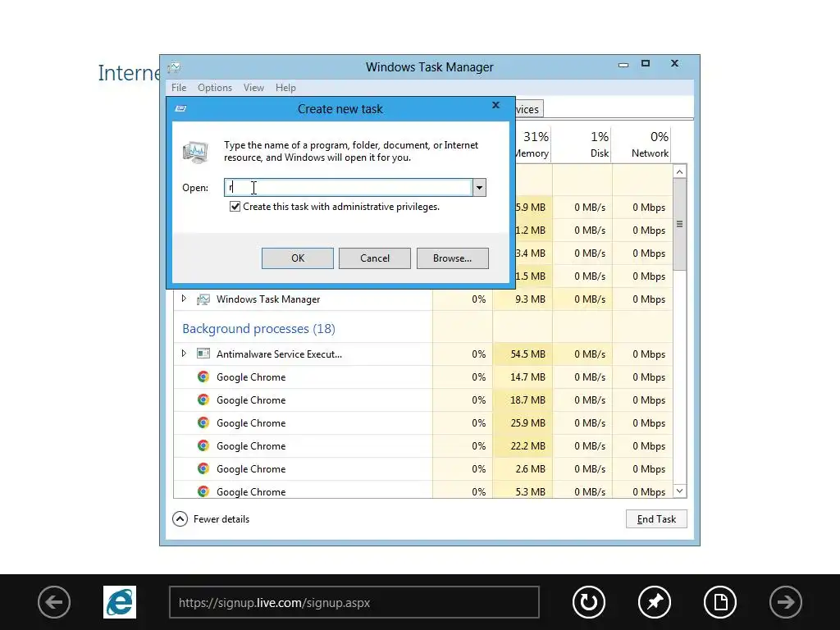This screenshot has height=630, width=840.
Task: Click the Browse... button
Action: tap(452, 258)
